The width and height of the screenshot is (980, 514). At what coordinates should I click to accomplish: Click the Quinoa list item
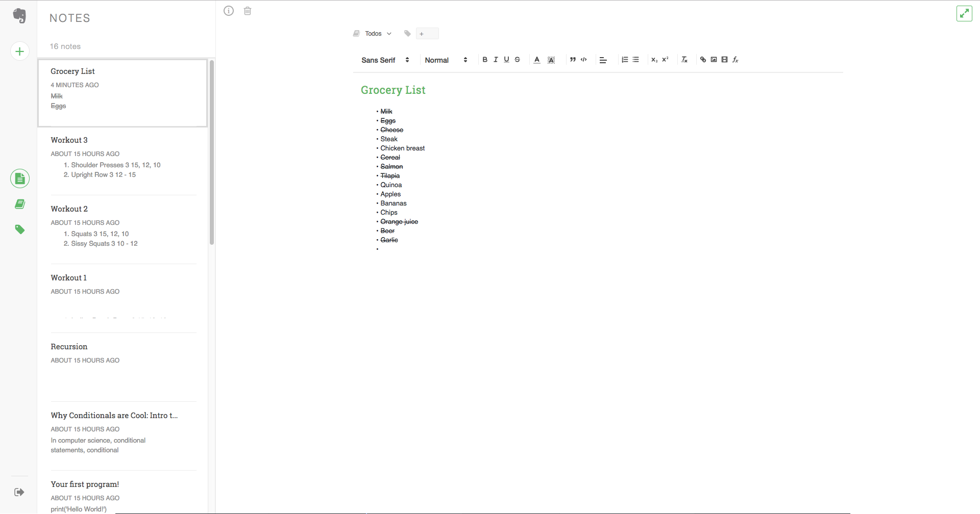point(391,185)
